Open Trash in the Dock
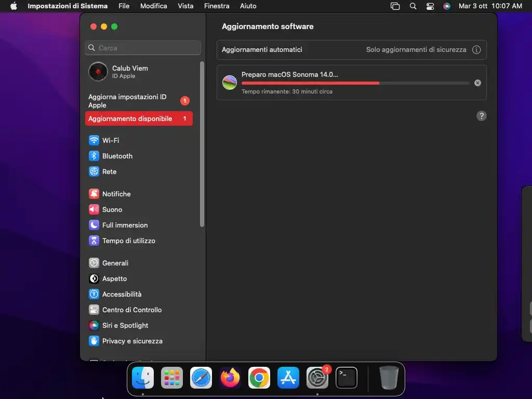 [389, 378]
